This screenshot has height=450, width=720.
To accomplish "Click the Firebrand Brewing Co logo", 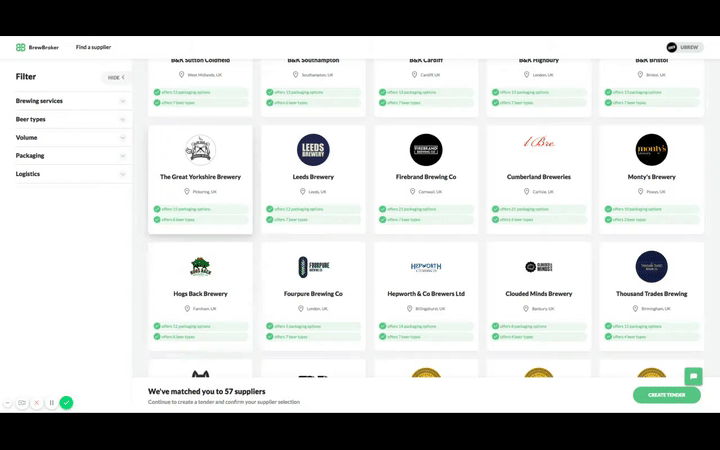I will pyautogui.click(x=426, y=150).
